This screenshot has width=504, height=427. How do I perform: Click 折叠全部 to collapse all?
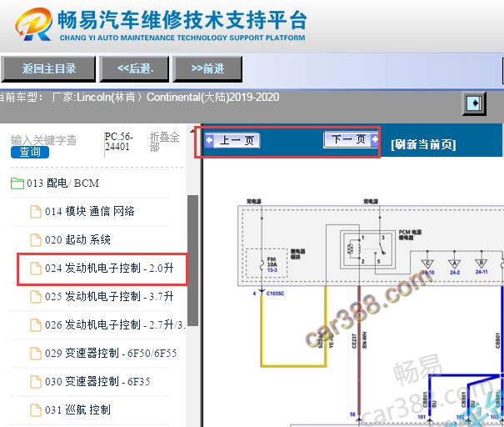tap(164, 141)
